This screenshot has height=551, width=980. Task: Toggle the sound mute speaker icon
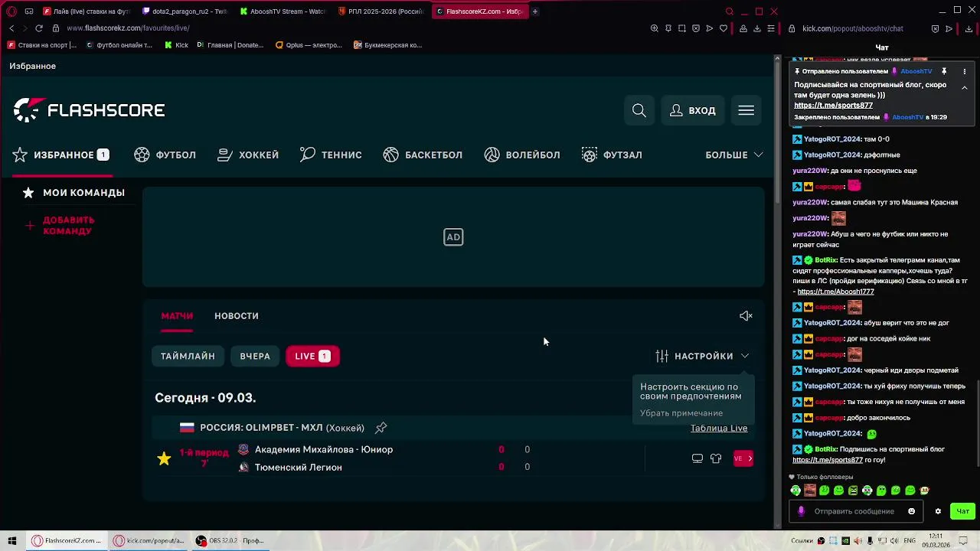[746, 316]
